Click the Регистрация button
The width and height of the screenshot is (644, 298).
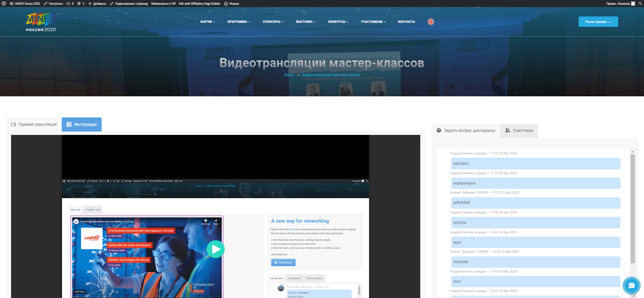[598, 22]
